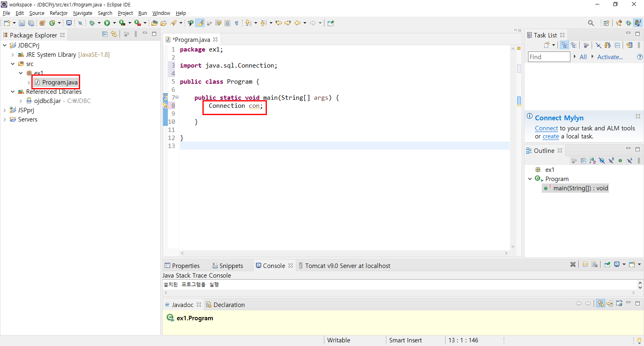Click the Find field in Task List
This screenshot has height=346, width=644.
tap(549, 57)
